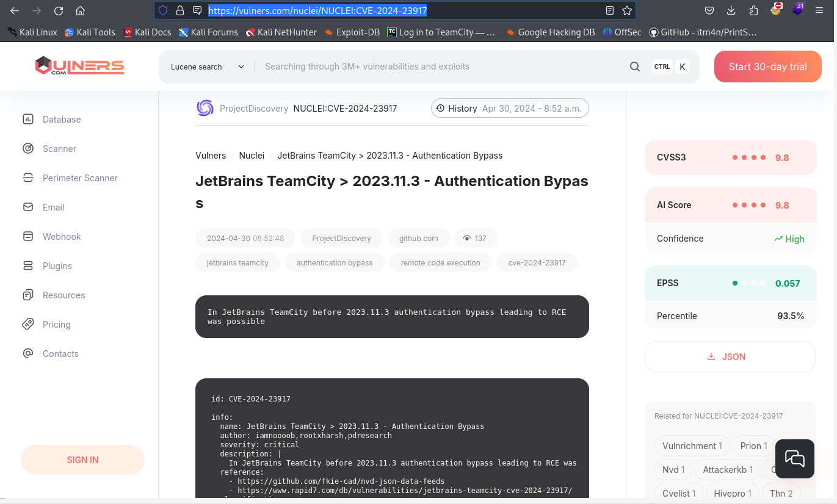
Task: Click Prion related chip
Action: [754, 446]
